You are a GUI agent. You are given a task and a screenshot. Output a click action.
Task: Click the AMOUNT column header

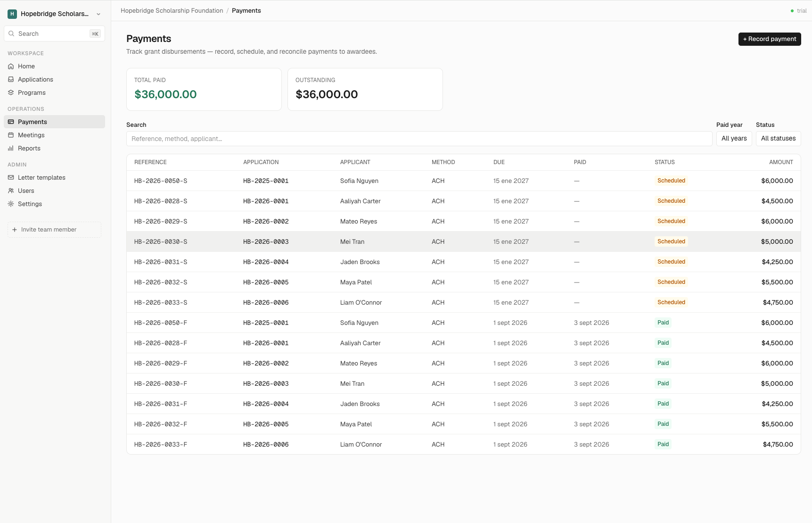tap(781, 162)
